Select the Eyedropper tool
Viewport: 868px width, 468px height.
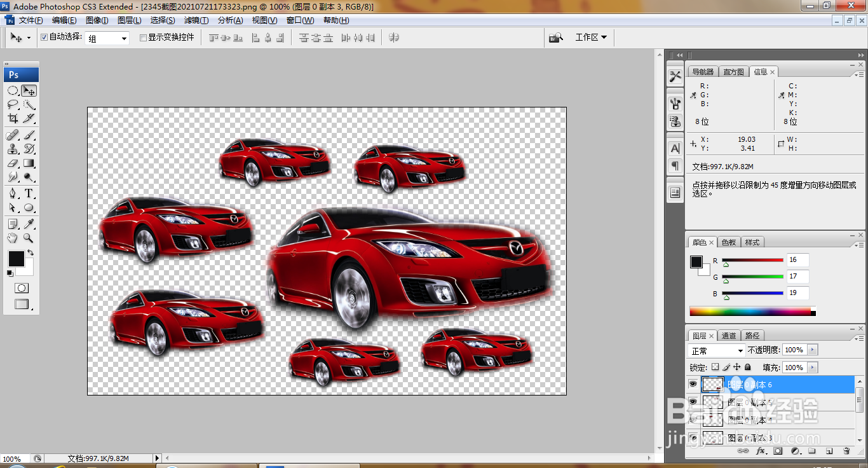click(29, 224)
